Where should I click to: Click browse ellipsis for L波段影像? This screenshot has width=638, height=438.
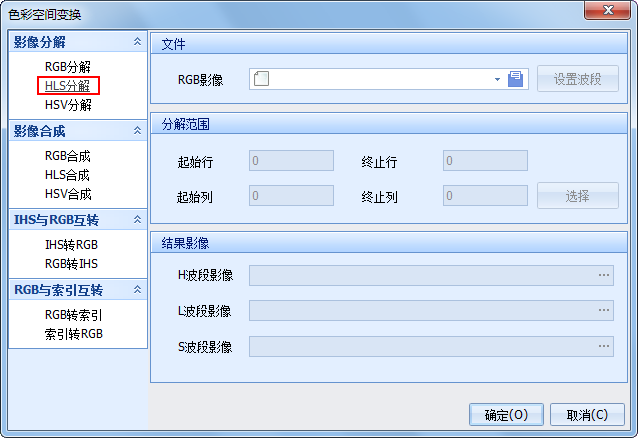tap(604, 311)
